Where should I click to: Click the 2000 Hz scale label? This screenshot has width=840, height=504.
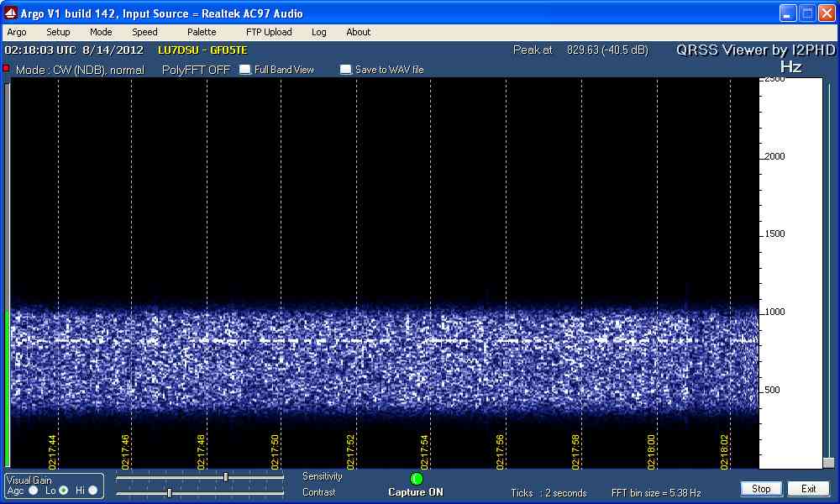pyautogui.click(x=774, y=156)
